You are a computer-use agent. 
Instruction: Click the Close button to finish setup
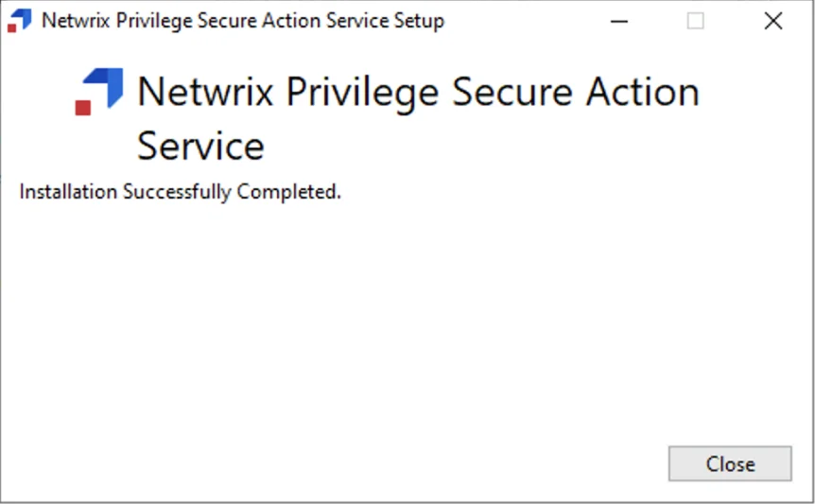pyautogui.click(x=730, y=463)
